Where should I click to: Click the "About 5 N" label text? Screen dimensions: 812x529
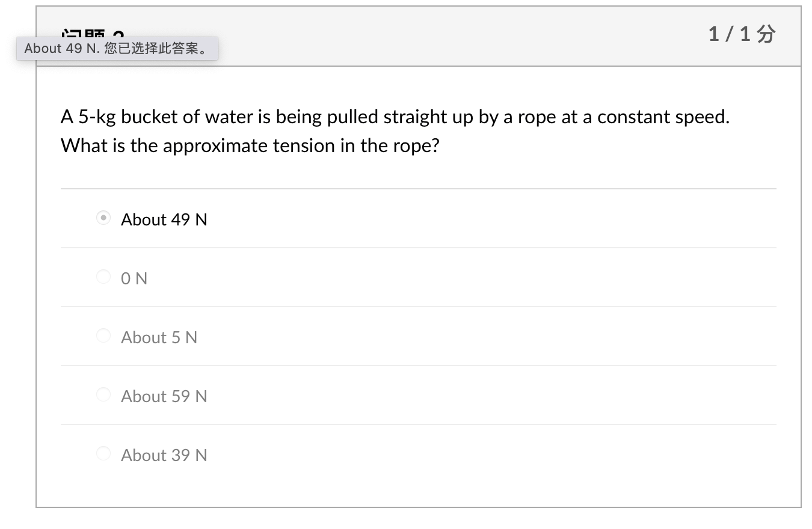click(x=159, y=337)
